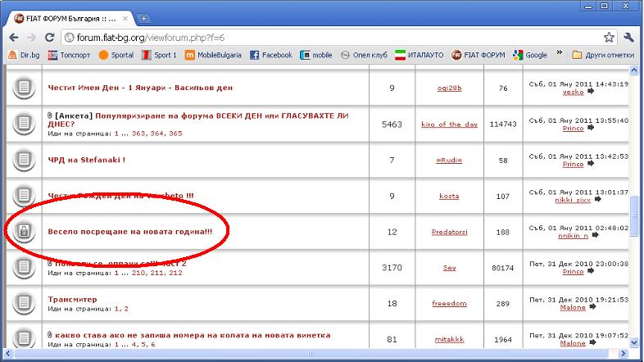Image resolution: width=644 pixels, height=362 pixels.
Task: Open the Chrome wrench settings menu
Action: pos(628,37)
